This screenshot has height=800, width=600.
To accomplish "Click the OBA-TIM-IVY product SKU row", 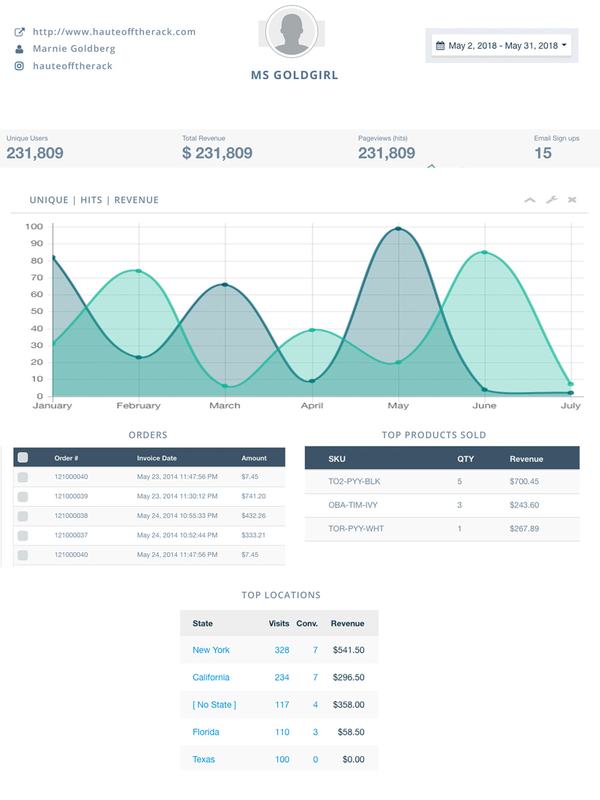I will [442, 505].
